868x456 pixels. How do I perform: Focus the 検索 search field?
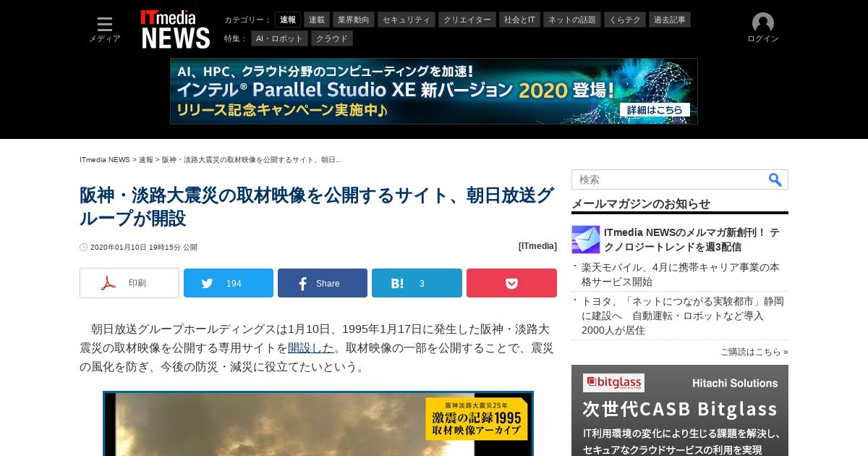tap(669, 180)
